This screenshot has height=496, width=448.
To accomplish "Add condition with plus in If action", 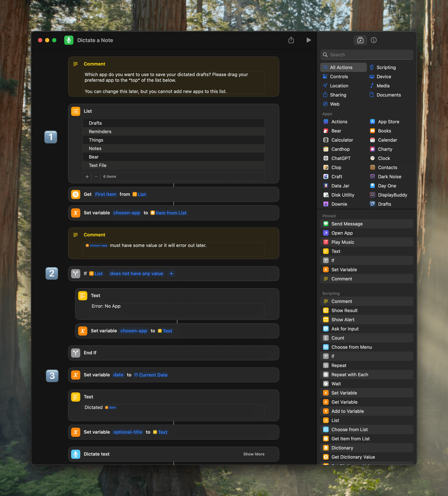I will [x=171, y=273].
